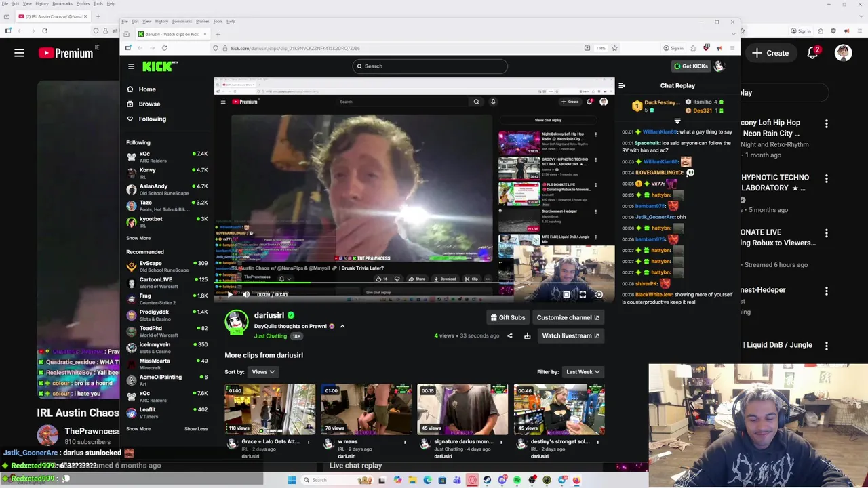Viewport: 868px width, 488px height.
Task: Click the Get KICKs button
Action: pos(690,66)
